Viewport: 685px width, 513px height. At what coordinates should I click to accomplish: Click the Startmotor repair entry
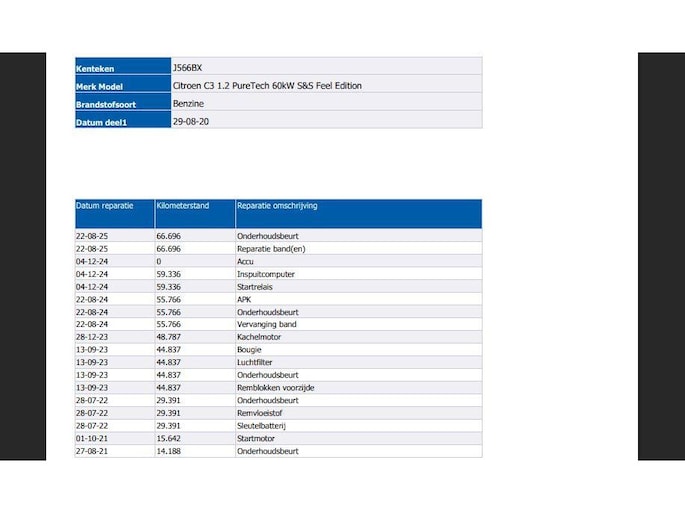pyautogui.click(x=257, y=438)
